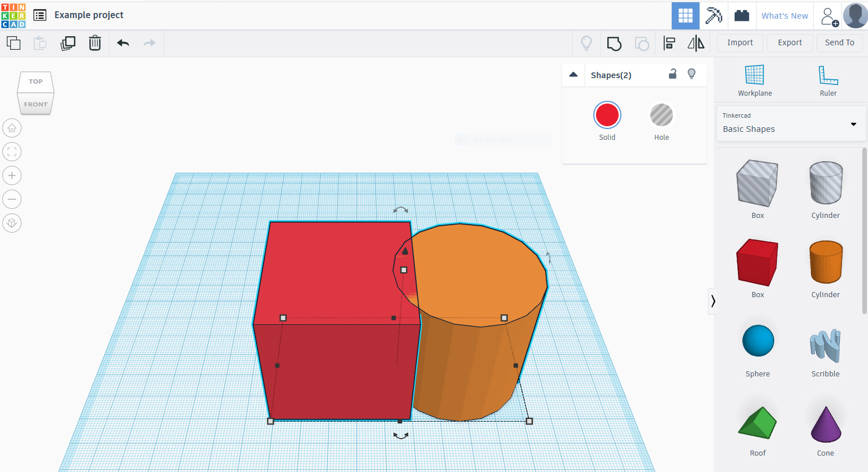Hide selection with the lightbulb toggle
868x472 pixels.
tap(692, 74)
